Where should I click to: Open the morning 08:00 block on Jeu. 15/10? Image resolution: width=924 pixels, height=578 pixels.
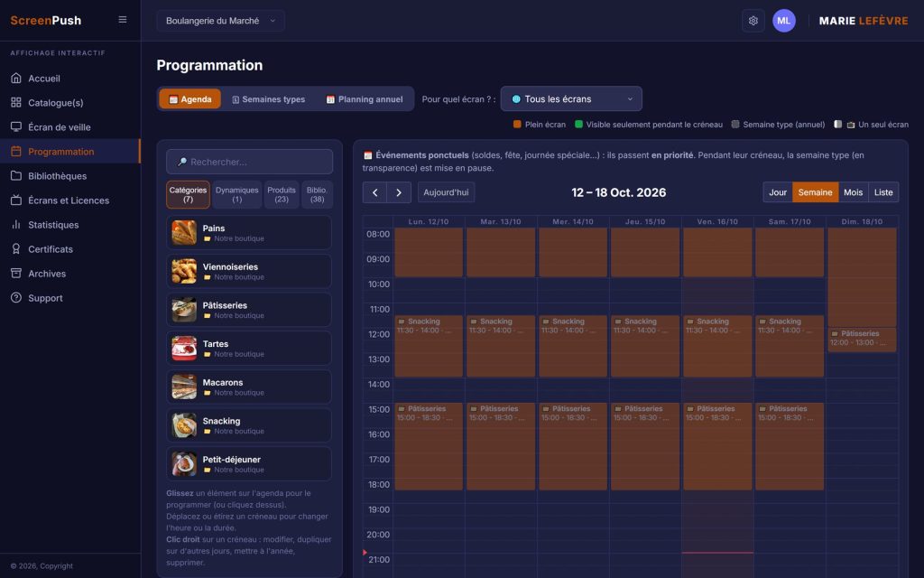click(x=645, y=253)
